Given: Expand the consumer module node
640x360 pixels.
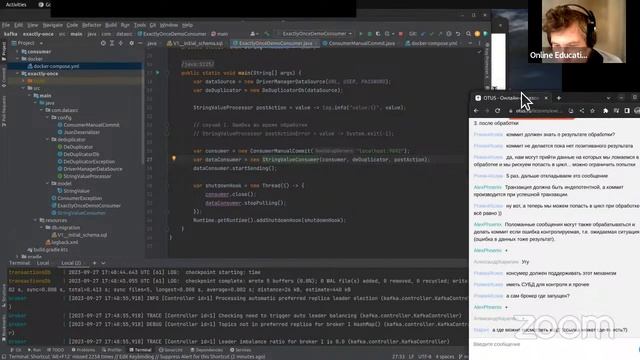Looking at the screenshot, I should [18, 52].
